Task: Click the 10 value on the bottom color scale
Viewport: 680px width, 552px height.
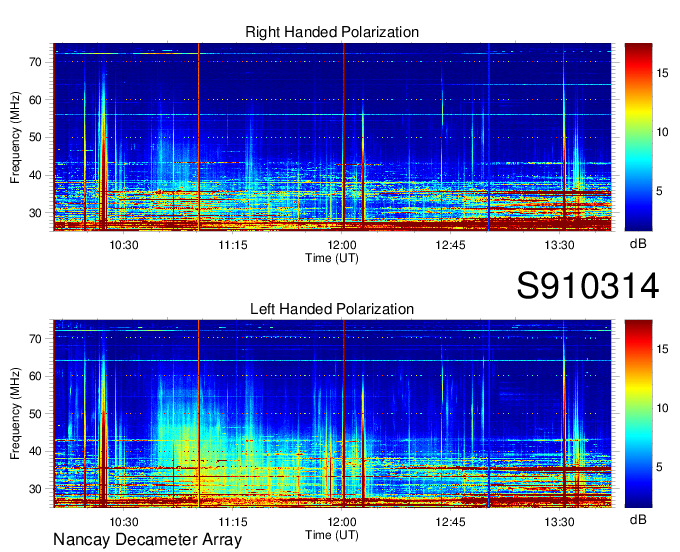Action: (x=662, y=408)
